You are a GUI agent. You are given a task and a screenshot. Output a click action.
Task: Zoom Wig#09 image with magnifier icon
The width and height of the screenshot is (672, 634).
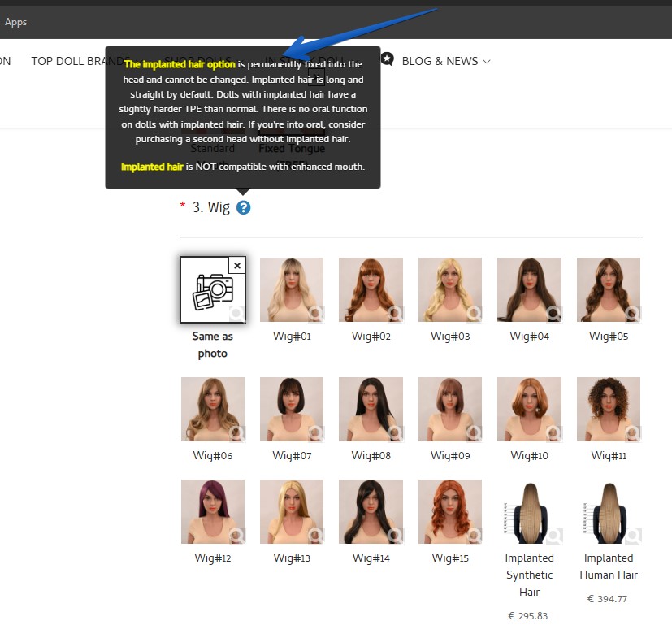point(475,434)
